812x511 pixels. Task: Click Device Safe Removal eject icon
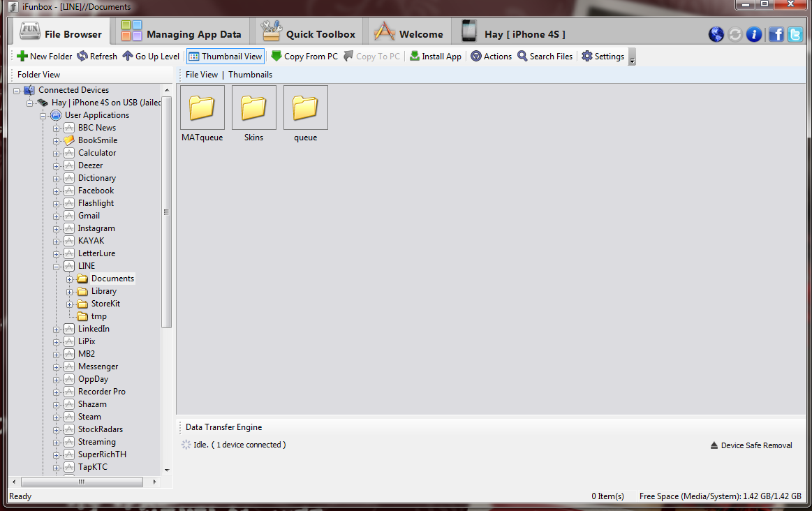(714, 445)
